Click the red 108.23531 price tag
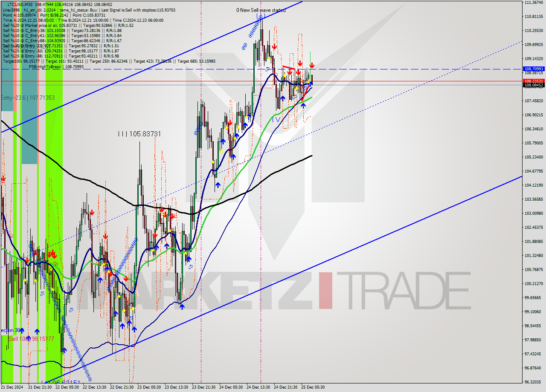 [534, 81]
